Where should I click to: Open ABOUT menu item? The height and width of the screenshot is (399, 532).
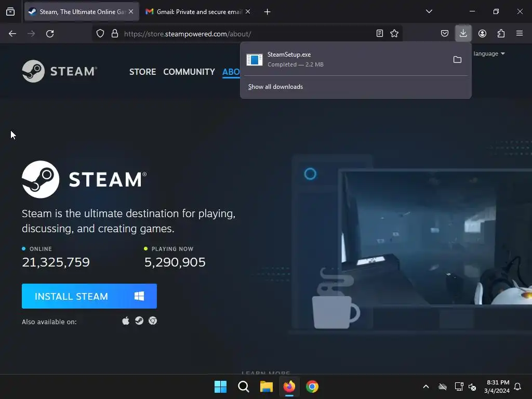tap(231, 72)
